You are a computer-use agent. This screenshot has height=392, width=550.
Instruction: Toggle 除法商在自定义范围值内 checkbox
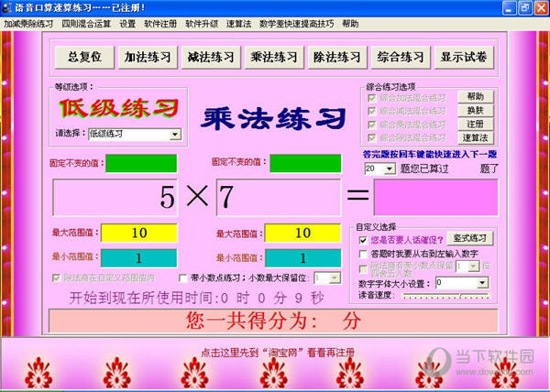click(56, 278)
